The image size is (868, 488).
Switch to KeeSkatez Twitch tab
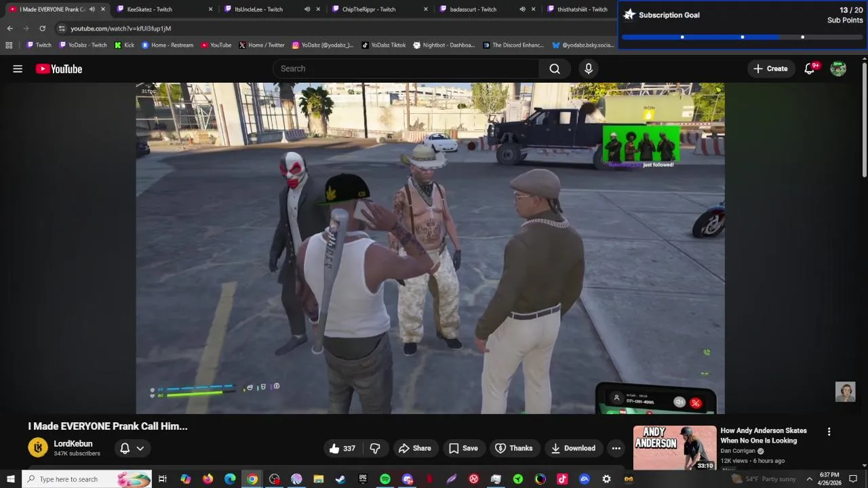[163, 9]
